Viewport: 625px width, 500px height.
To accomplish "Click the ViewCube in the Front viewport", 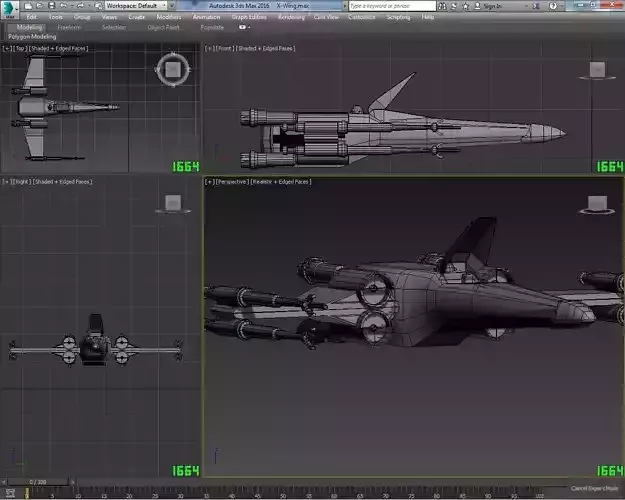I will (x=597, y=70).
